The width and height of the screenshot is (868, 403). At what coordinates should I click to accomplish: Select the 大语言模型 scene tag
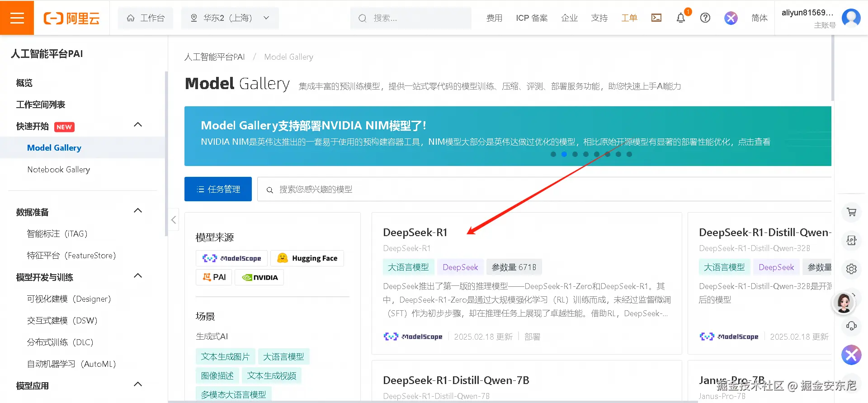click(x=283, y=356)
